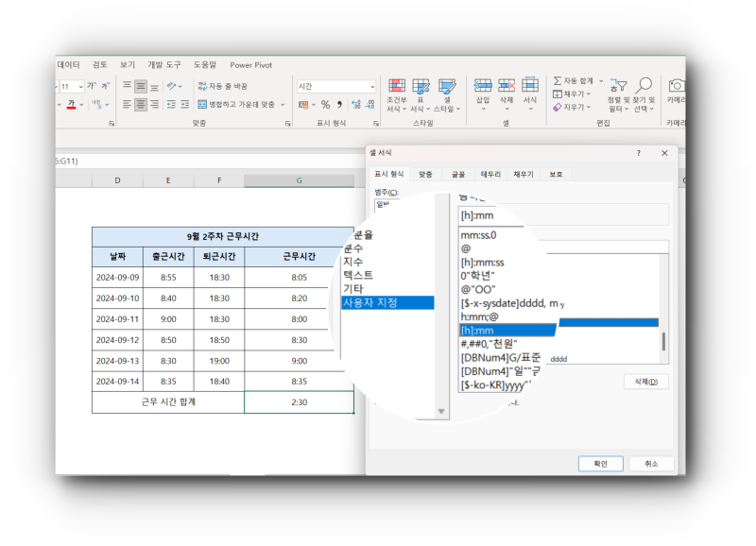Screen dimensions: 756x546
Task: Open the Power Pivot ribbon tab
Action: [x=250, y=65]
